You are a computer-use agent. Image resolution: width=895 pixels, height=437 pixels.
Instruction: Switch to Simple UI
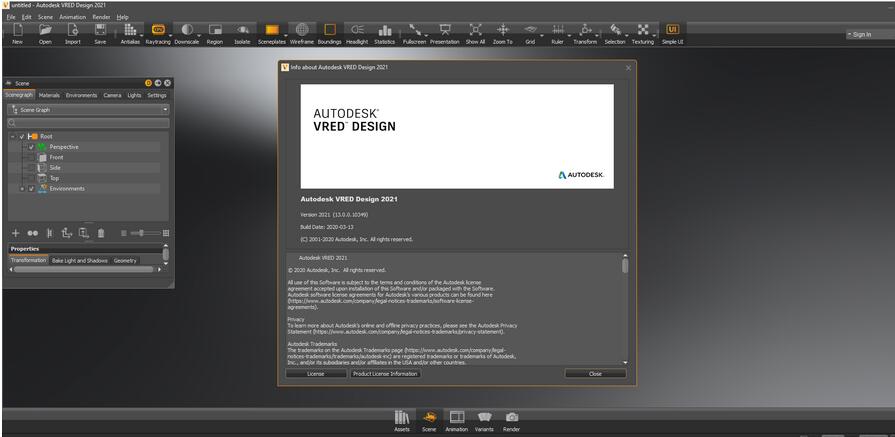click(x=672, y=34)
